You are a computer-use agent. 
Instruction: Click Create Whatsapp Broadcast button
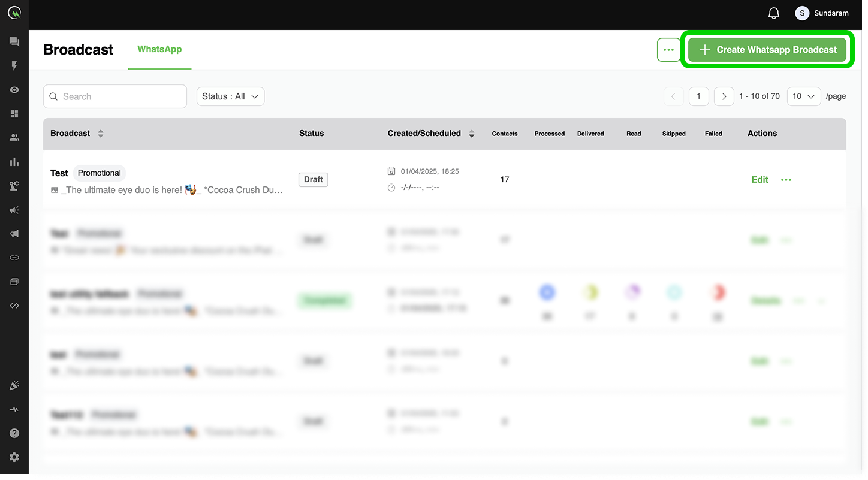click(767, 50)
